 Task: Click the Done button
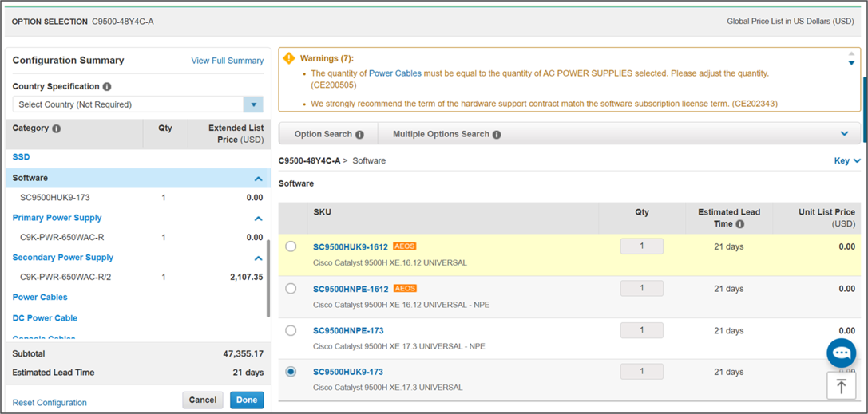(247, 400)
